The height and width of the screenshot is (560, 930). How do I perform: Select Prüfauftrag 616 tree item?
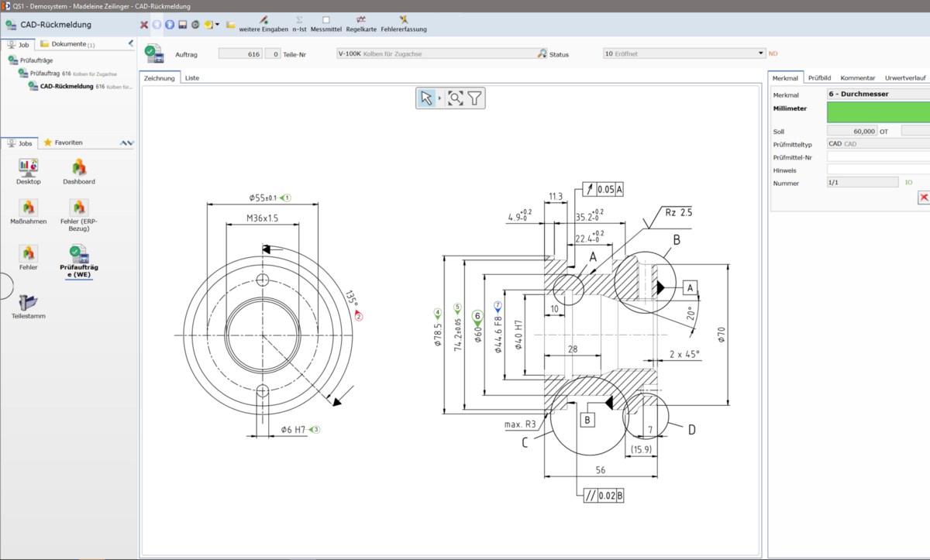pyautogui.click(x=68, y=74)
